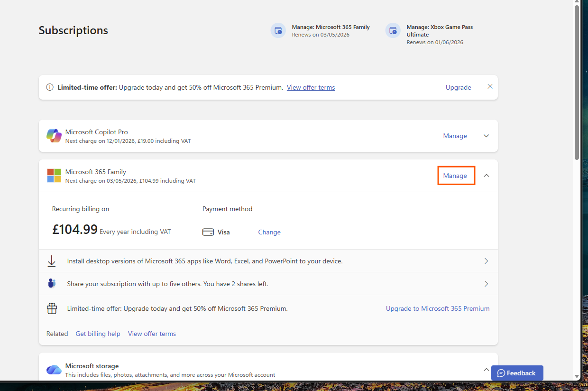This screenshot has width=588, height=391.
Task: Click the Manage Xbox Game Pass Ultimate icon
Action: pyautogui.click(x=393, y=30)
